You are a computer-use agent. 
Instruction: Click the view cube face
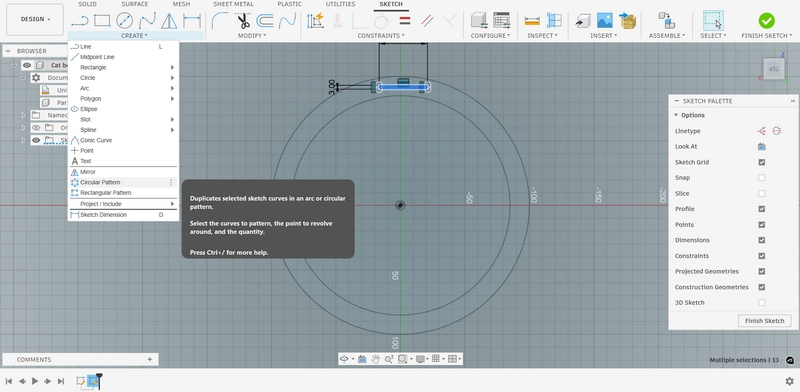click(773, 69)
